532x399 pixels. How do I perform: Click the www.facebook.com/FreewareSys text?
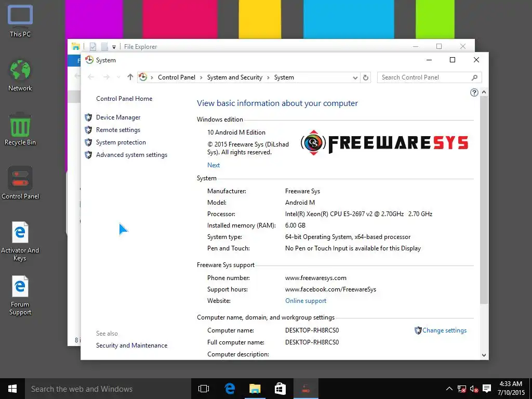tap(330, 289)
